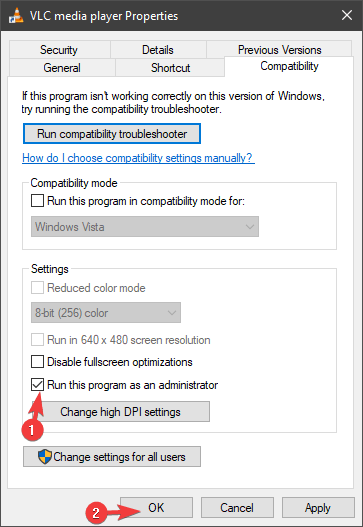Go to the Previous Versions tab
Screen dimensions: 363x527
tap(279, 50)
